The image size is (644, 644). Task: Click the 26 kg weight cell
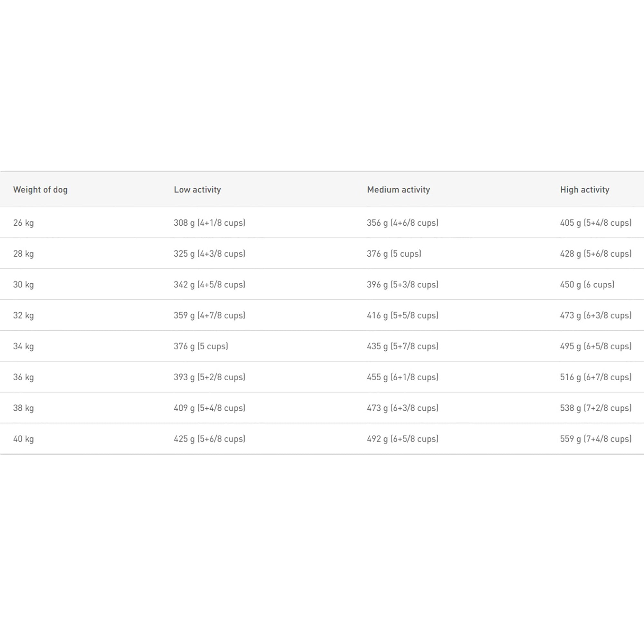[x=24, y=223]
